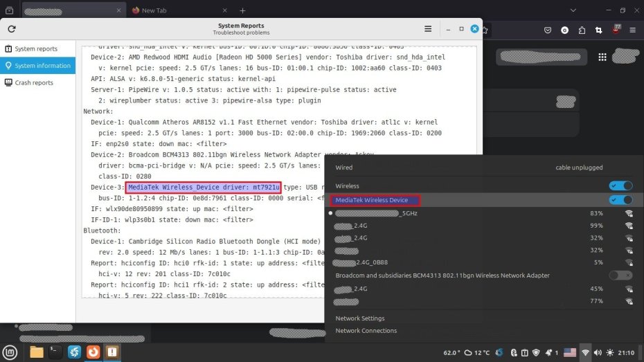Click the 'IF: enp2s0 state: down' line

[x=159, y=144]
